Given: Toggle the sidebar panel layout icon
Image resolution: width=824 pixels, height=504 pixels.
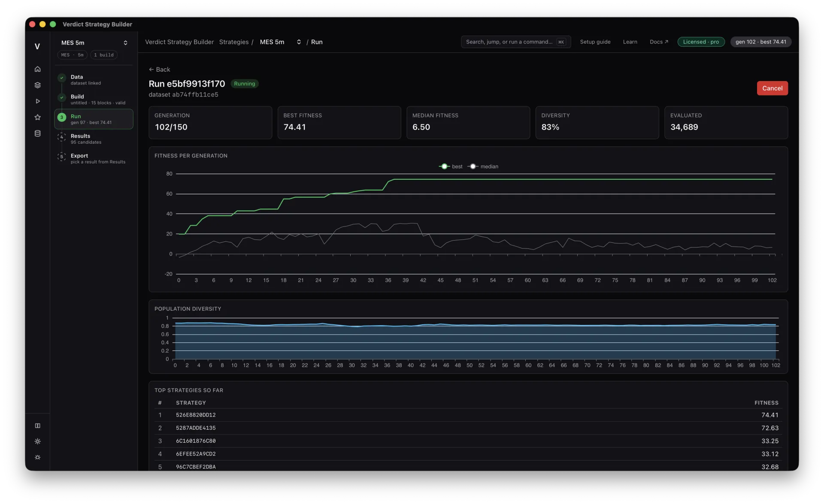Looking at the screenshot, I should pos(37,426).
